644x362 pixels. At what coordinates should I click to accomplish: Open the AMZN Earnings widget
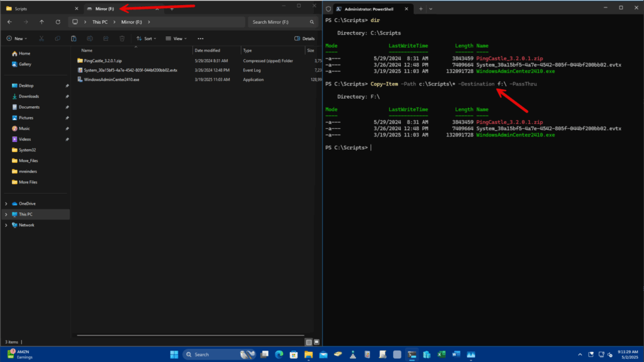tap(19, 354)
